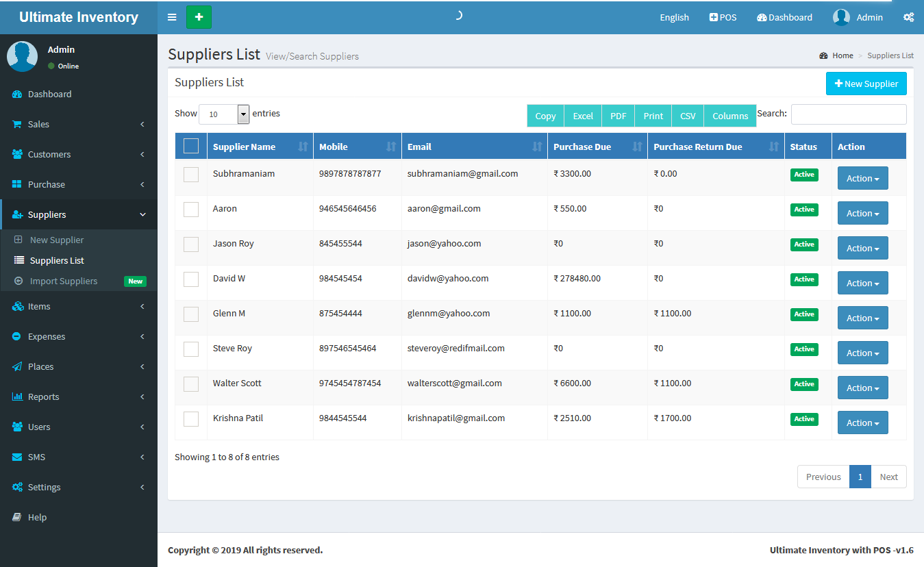Click the Search input field
Image resolution: width=924 pixels, height=567 pixels.
click(848, 114)
